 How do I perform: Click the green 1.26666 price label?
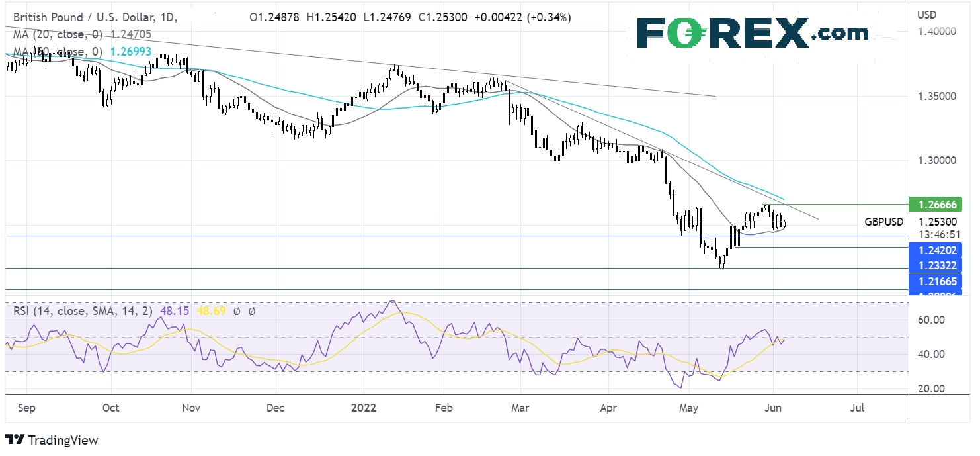[x=938, y=205]
